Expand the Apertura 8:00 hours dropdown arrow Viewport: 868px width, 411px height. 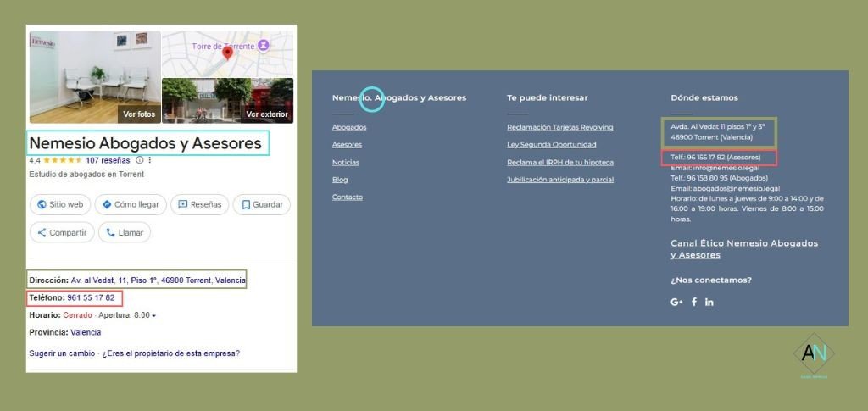154,316
